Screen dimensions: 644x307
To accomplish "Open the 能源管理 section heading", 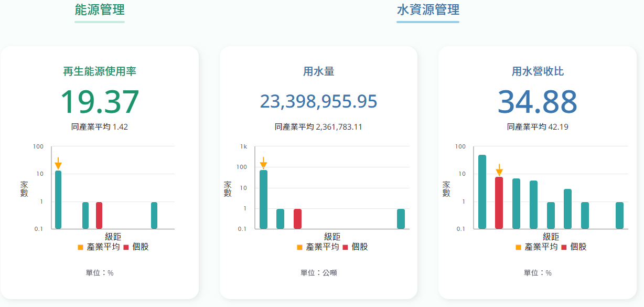I will coord(100,10).
